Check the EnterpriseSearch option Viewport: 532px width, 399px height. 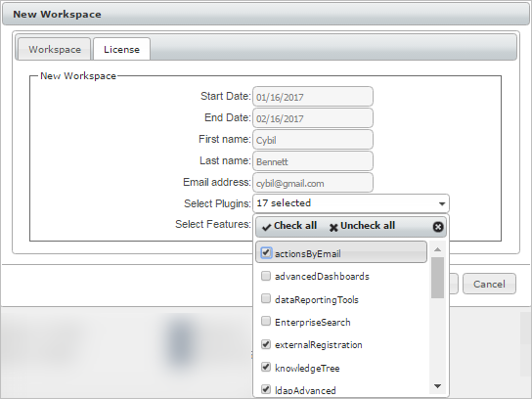[x=266, y=321]
